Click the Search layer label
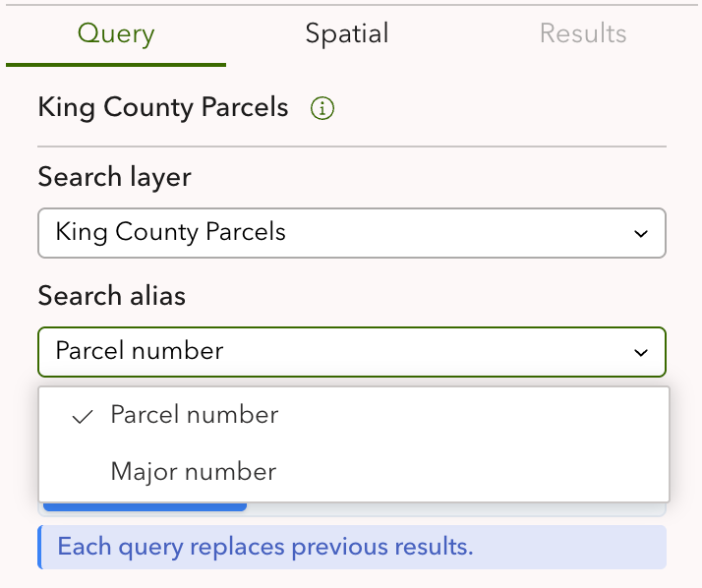Screen dimensions: 702x588 (x=114, y=177)
